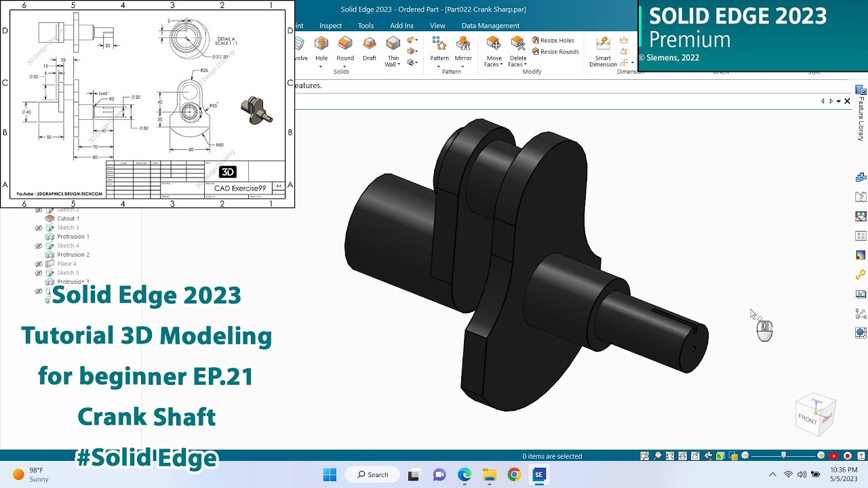Open the Tools ribbon tab

pos(366,26)
